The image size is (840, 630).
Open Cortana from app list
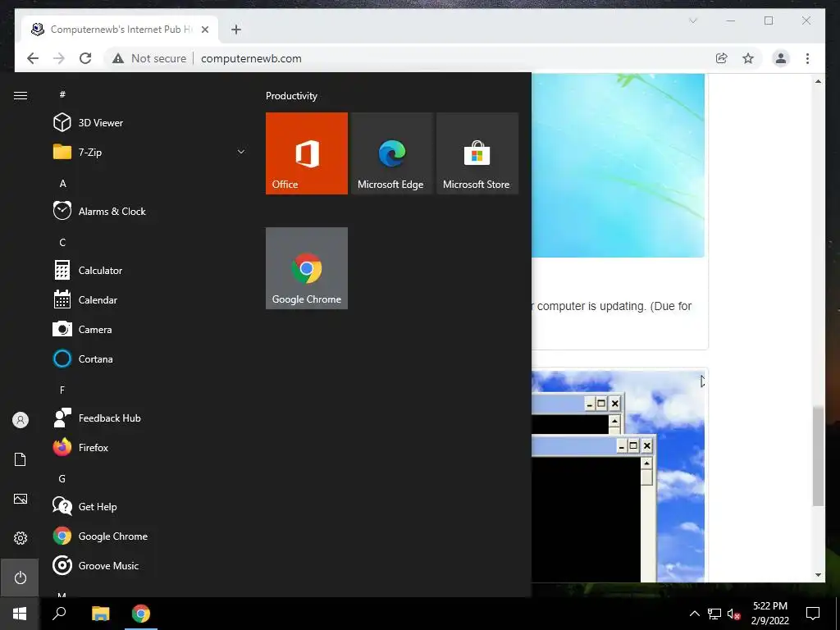click(148, 359)
